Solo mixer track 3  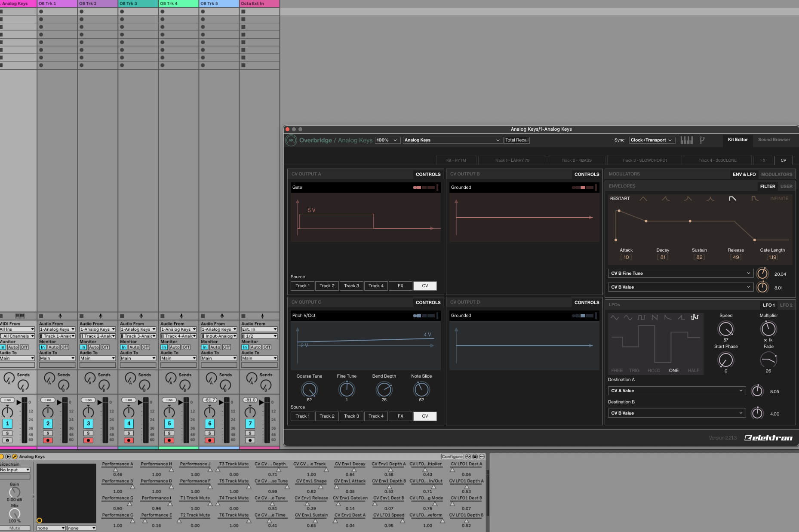coord(88,433)
